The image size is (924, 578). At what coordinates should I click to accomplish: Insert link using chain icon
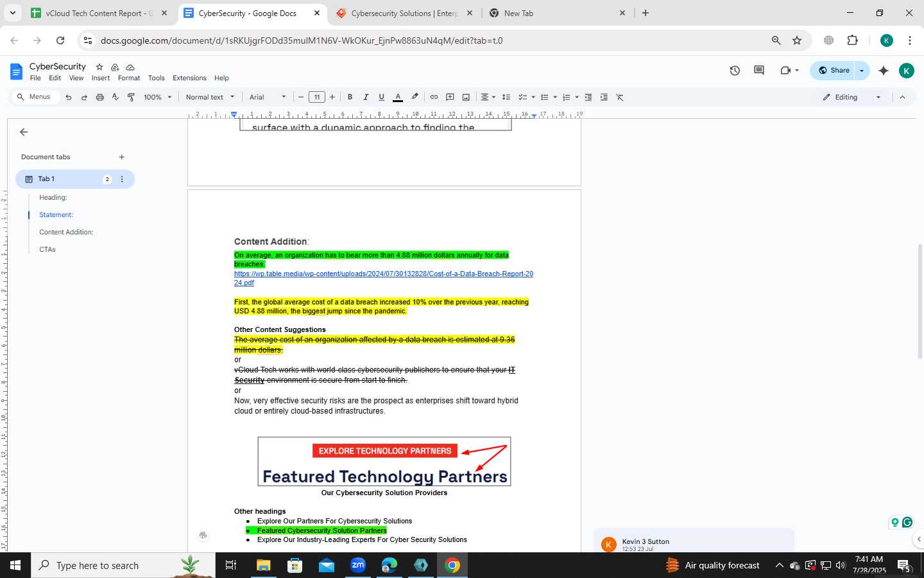434,97
